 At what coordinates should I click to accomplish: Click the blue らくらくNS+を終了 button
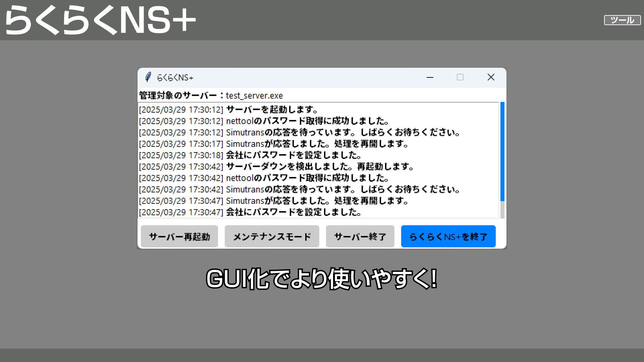[x=448, y=237]
